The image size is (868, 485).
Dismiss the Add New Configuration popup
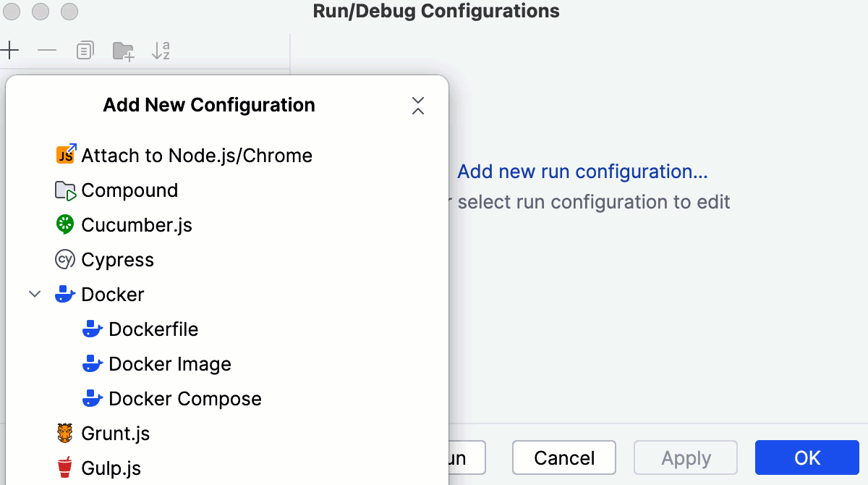click(x=418, y=106)
